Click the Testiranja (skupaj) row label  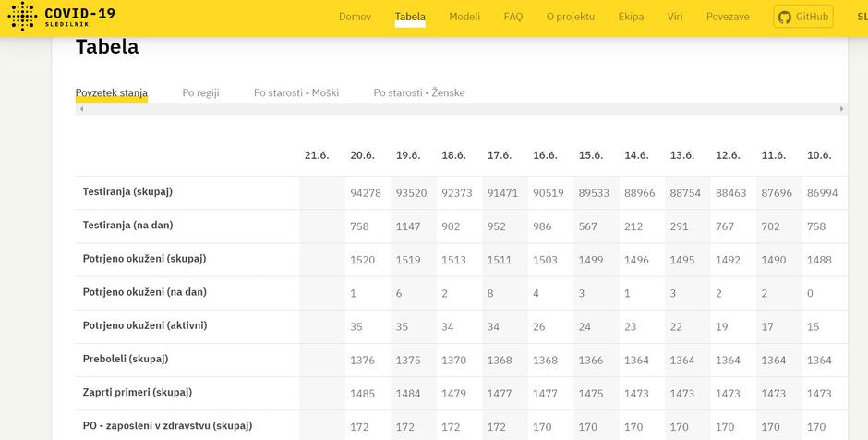pos(127,192)
